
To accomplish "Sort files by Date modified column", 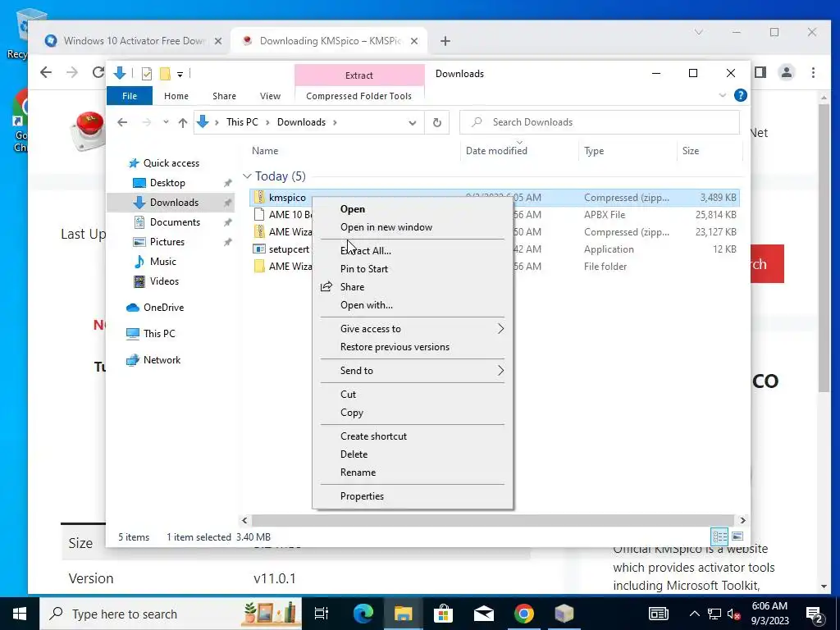I will tap(496, 151).
